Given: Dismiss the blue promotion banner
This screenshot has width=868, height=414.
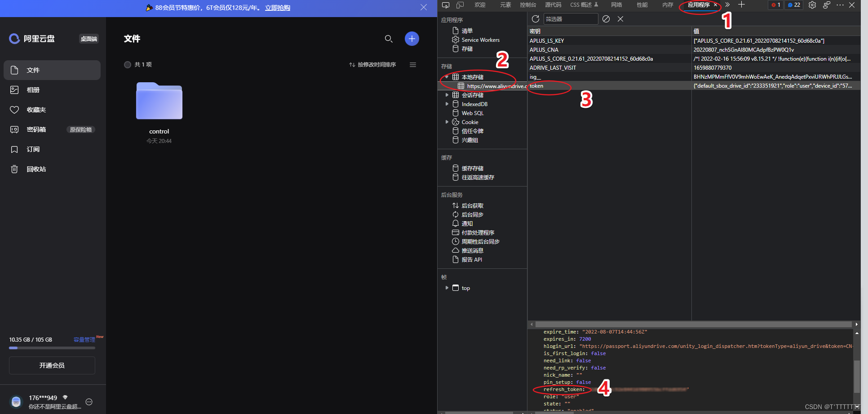Looking at the screenshot, I should [x=424, y=8].
